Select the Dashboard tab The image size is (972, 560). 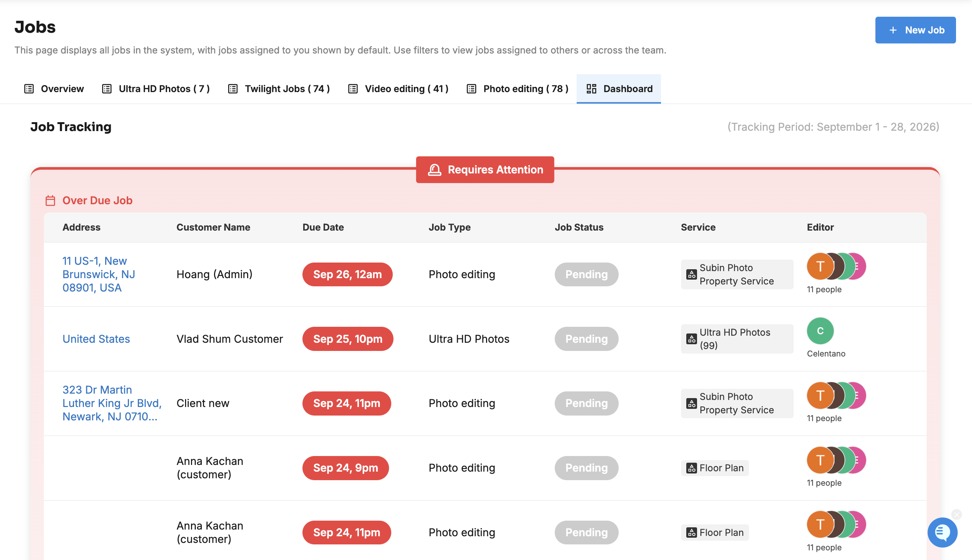[618, 89]
